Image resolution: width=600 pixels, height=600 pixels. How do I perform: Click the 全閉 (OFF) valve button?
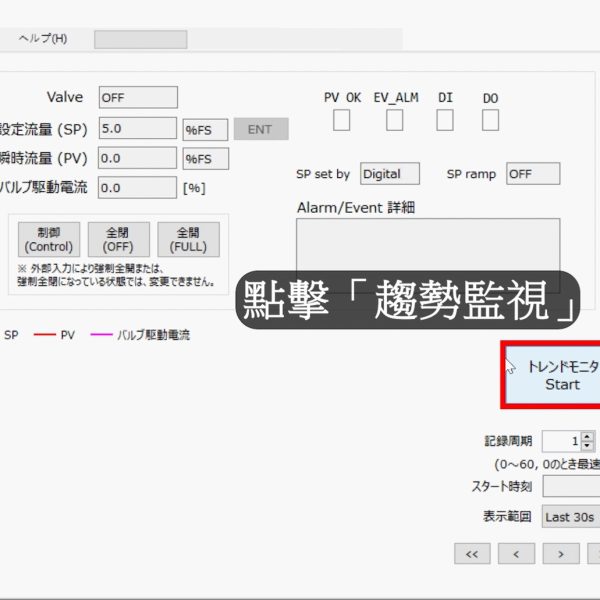(119, 240)
